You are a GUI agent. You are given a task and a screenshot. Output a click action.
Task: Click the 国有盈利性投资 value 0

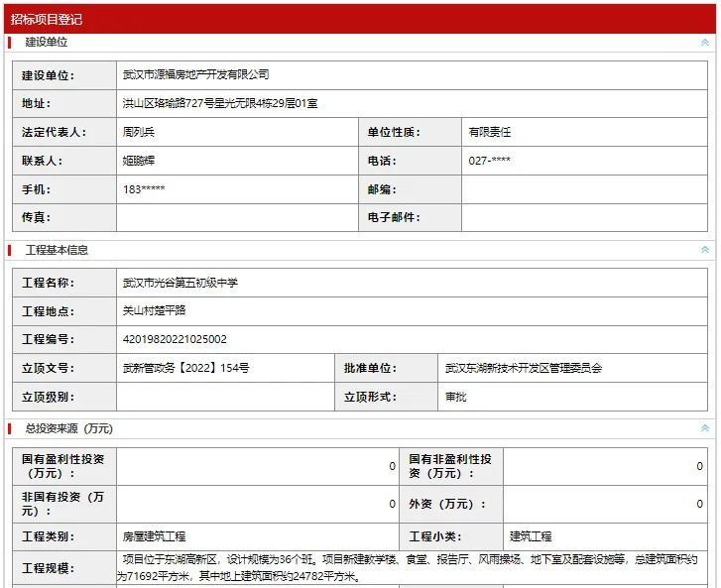pos(392,466)
